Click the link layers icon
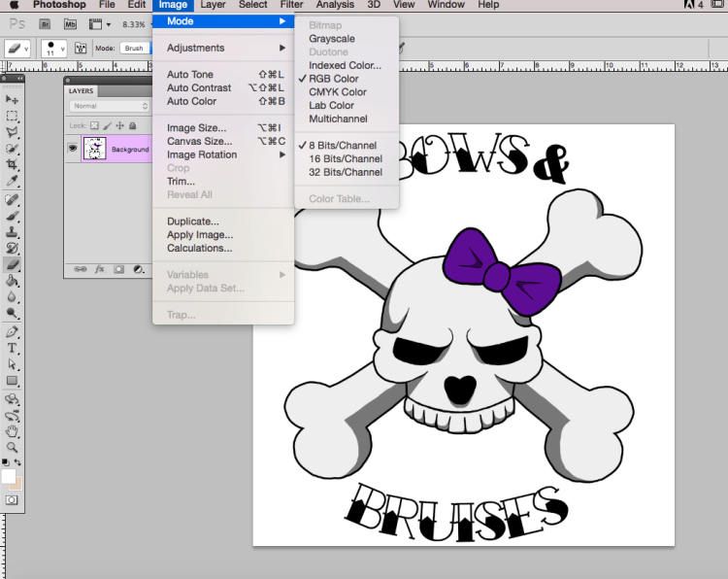Image resolution: width=728 pixels, height=579 pixels. pyautogui.click(x=81, y=269)
